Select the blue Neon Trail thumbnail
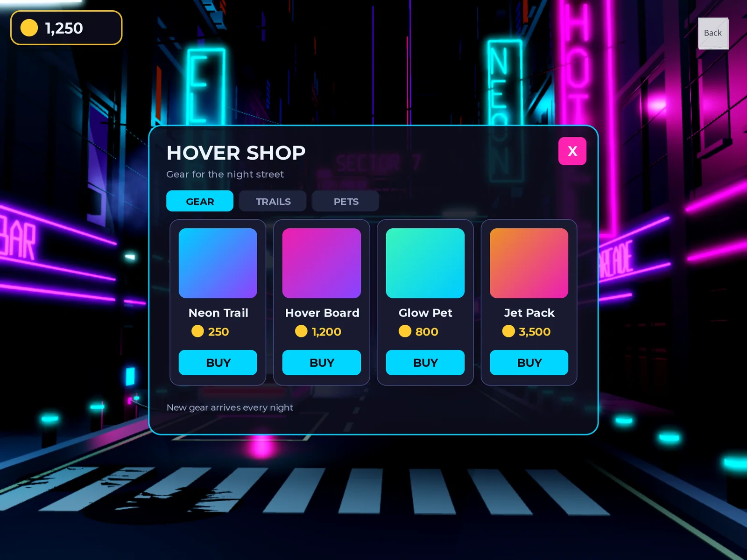 tap(218, 263)
